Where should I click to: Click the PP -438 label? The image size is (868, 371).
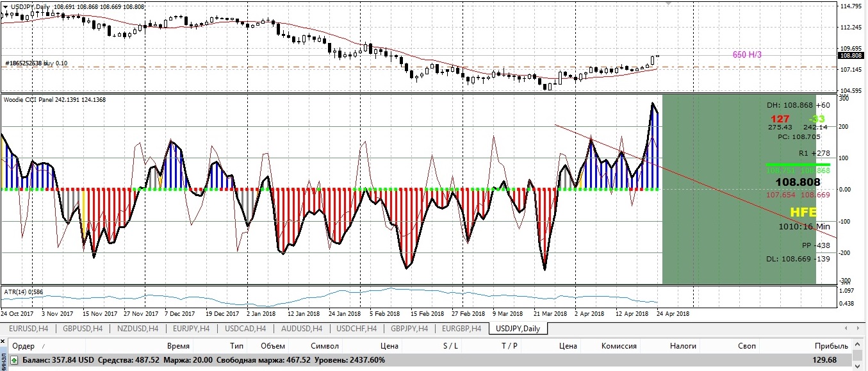tap(815, 245)
